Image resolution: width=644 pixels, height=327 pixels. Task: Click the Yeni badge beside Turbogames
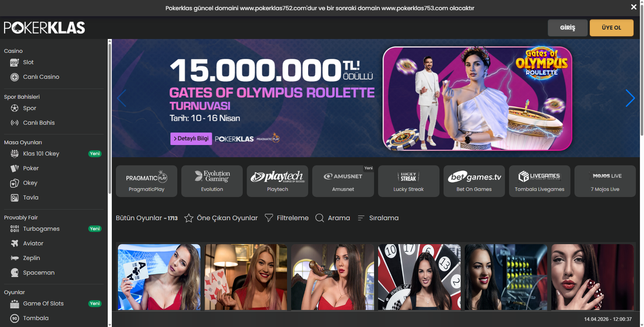[x=95, y=229]
